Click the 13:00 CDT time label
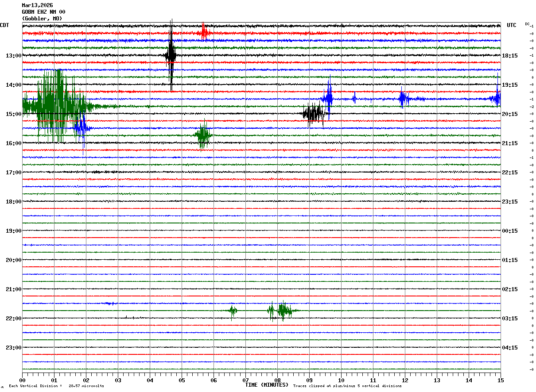 [13, 56]
